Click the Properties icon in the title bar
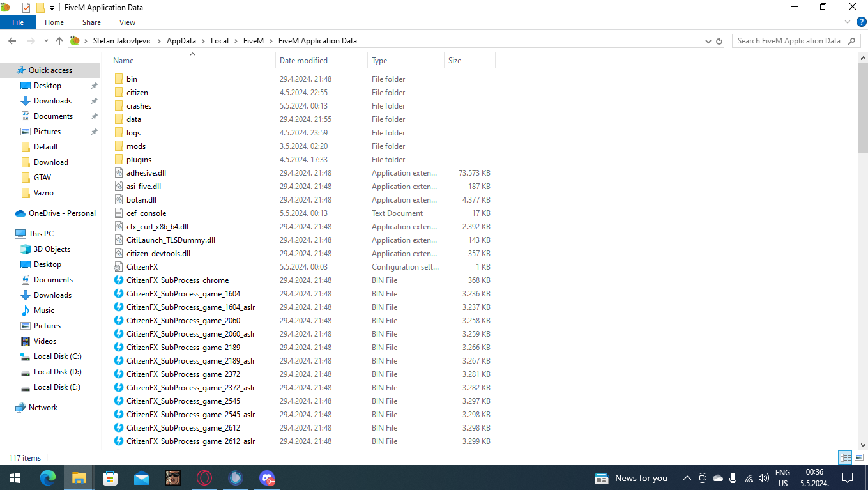This screenshot has height=490, width=868. pos(26,8)
